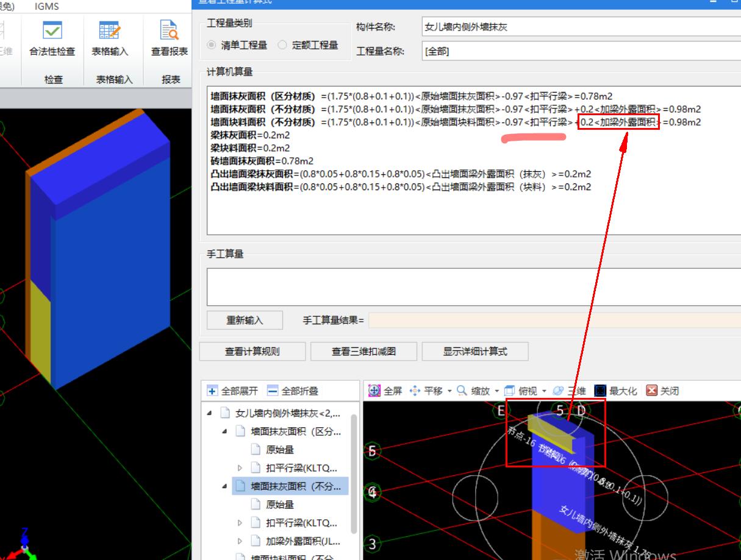Viewport: 741px width, 560px height.
Task: Click the 凸出墙面梁块料面积 formula line
Action: [401, 187]
